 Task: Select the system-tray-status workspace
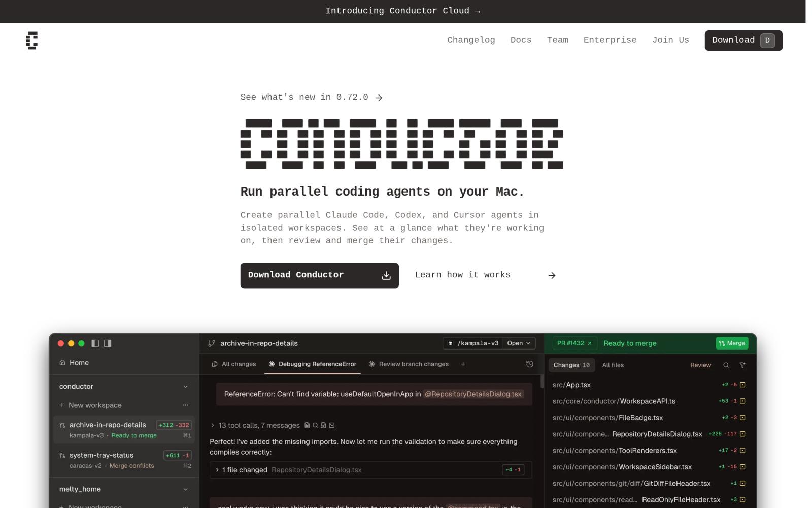[124, 460]
